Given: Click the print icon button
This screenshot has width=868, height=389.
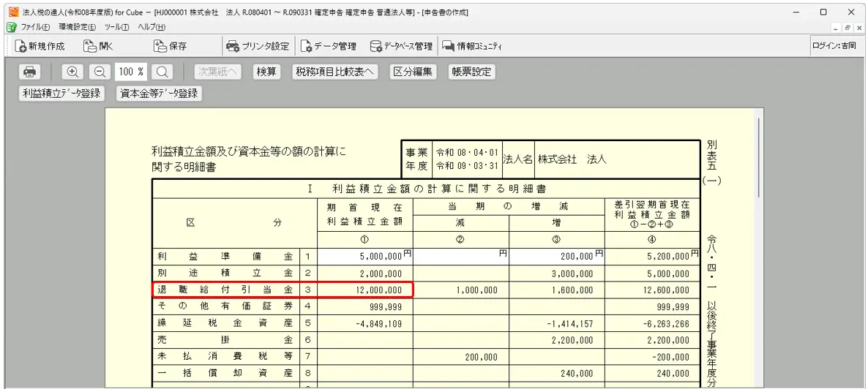Looking at the screenshot, I should (30, 72).
